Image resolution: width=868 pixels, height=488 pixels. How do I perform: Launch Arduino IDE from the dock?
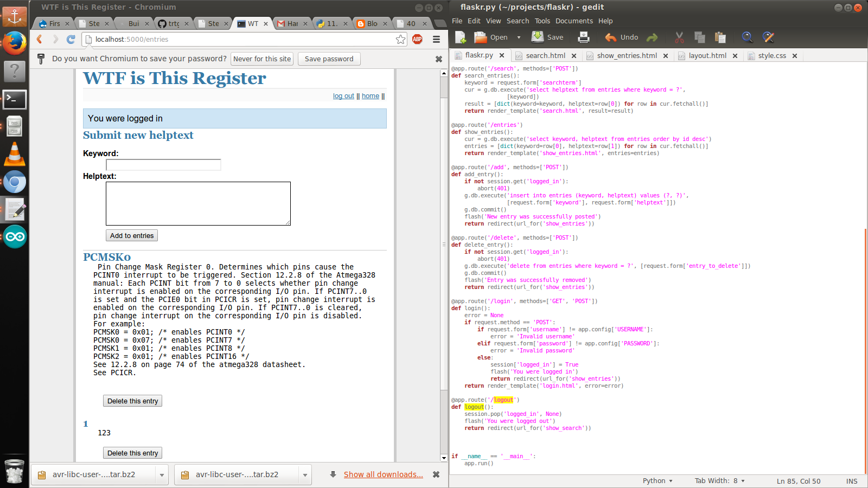tap(15, 237)
